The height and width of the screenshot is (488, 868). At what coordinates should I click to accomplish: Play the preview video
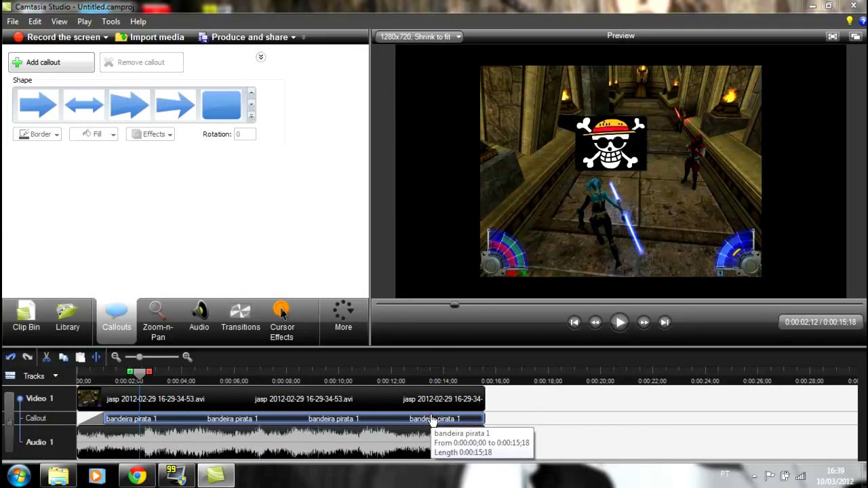pyautogui.click(x=619, y=323)
